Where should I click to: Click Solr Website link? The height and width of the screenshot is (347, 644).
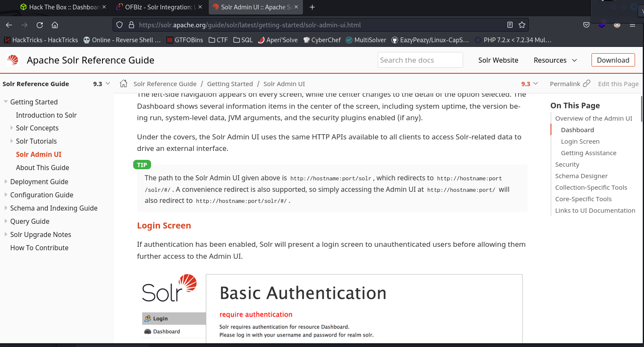pyautogui.click(x=498, y=60)
